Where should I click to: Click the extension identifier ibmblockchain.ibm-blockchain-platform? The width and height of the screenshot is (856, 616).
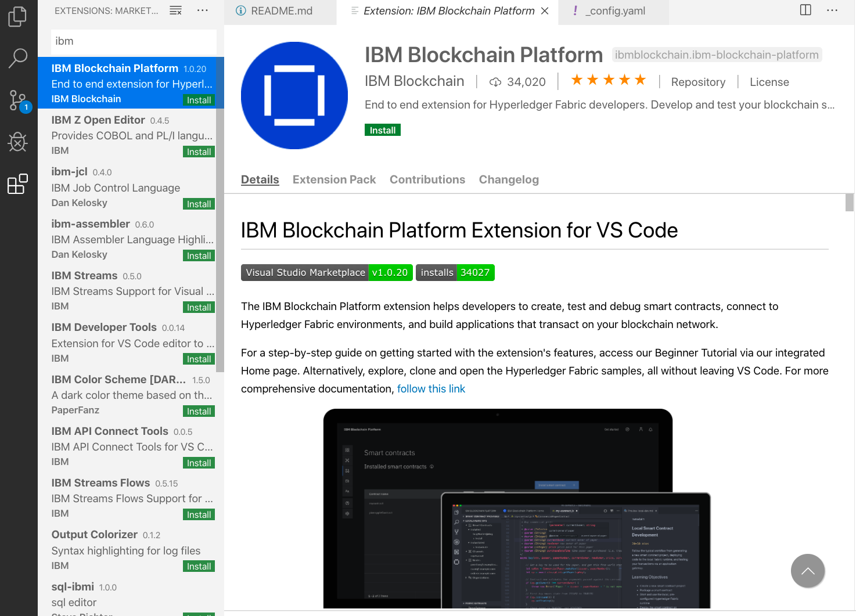[717, 55]
